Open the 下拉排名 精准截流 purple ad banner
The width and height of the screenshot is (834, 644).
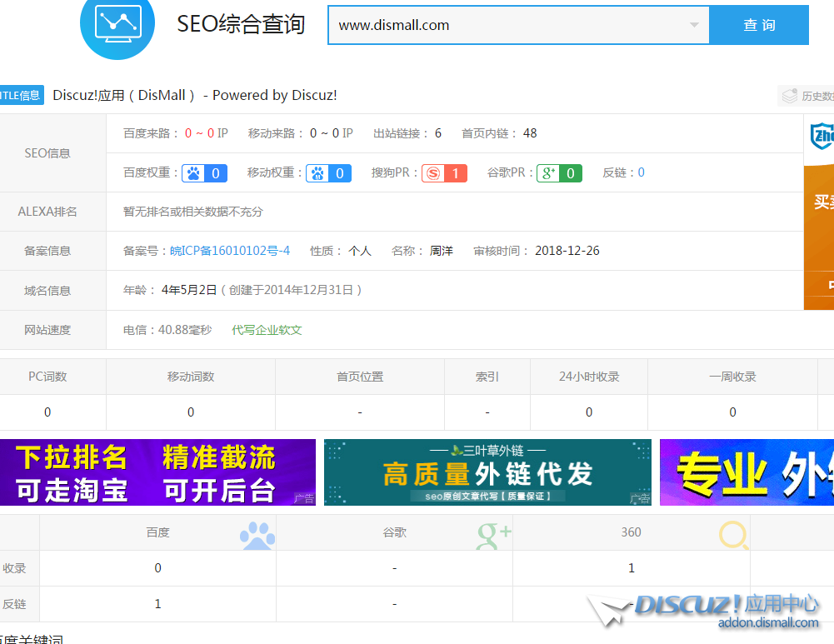[158, 472]
